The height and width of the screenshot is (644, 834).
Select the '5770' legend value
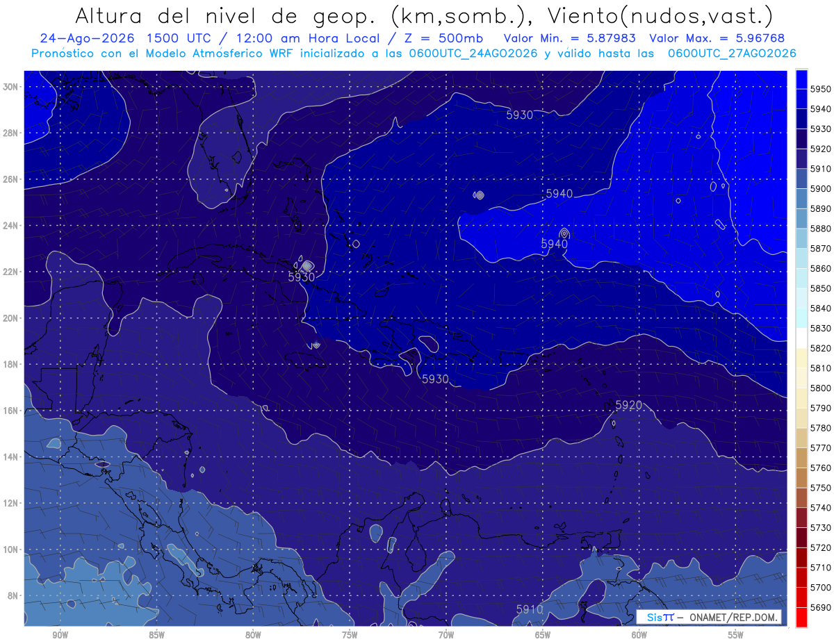(x=821, y=448)
